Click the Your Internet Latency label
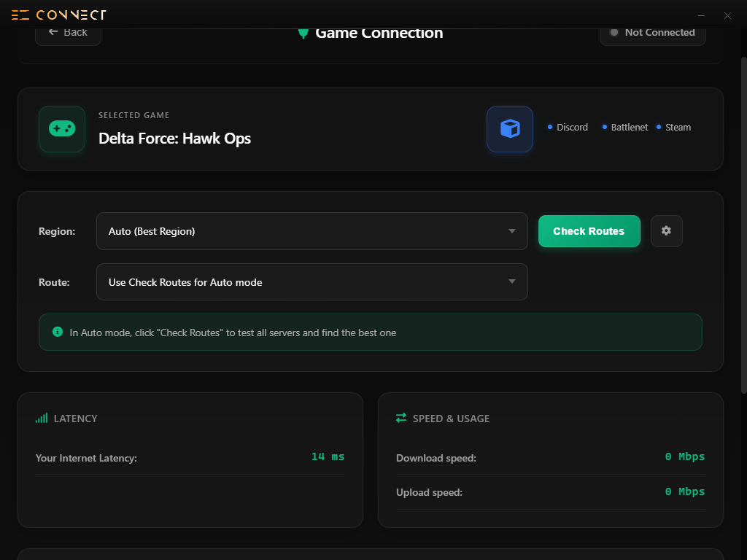This screenshot has width=747, height=560. pos(86,458)
